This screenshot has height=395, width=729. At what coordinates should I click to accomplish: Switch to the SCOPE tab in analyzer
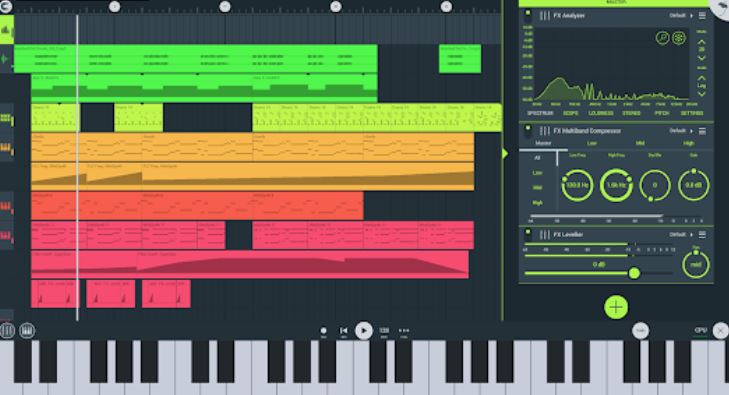pyautogui.click(x=570, y=113)
